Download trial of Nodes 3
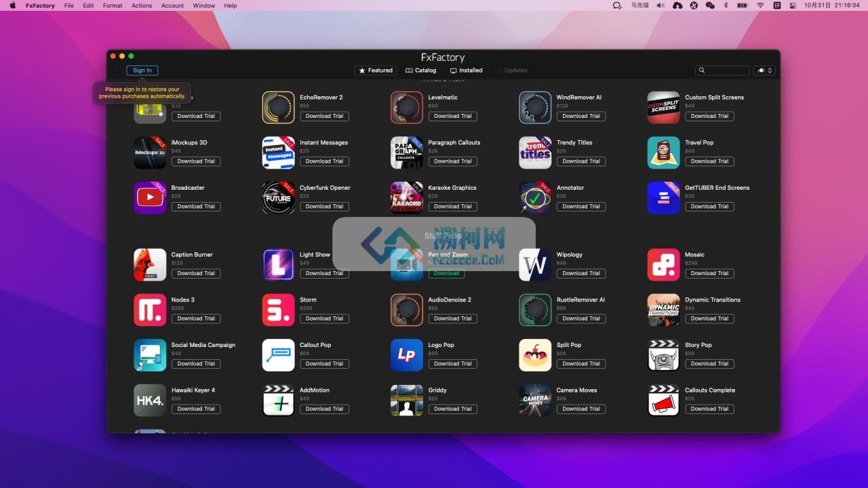868x488 pixels. coord(196,319)
